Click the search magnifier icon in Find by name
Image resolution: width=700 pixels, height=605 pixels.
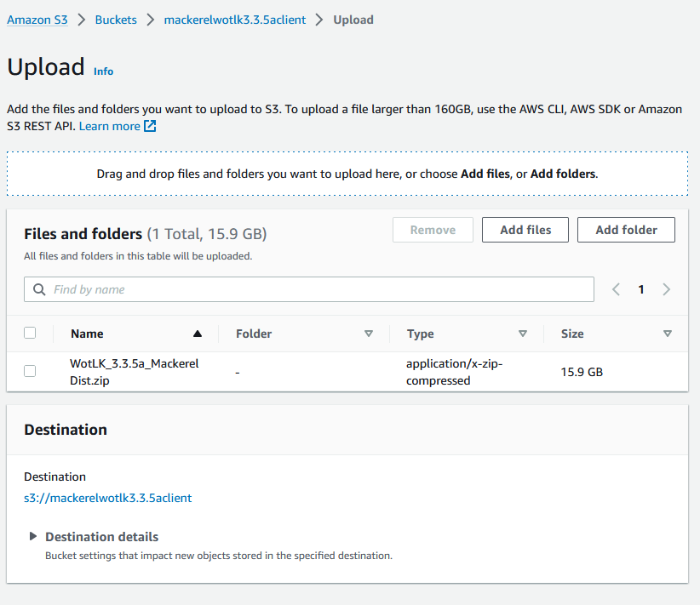pyautogui.click(x=39, y=289)
